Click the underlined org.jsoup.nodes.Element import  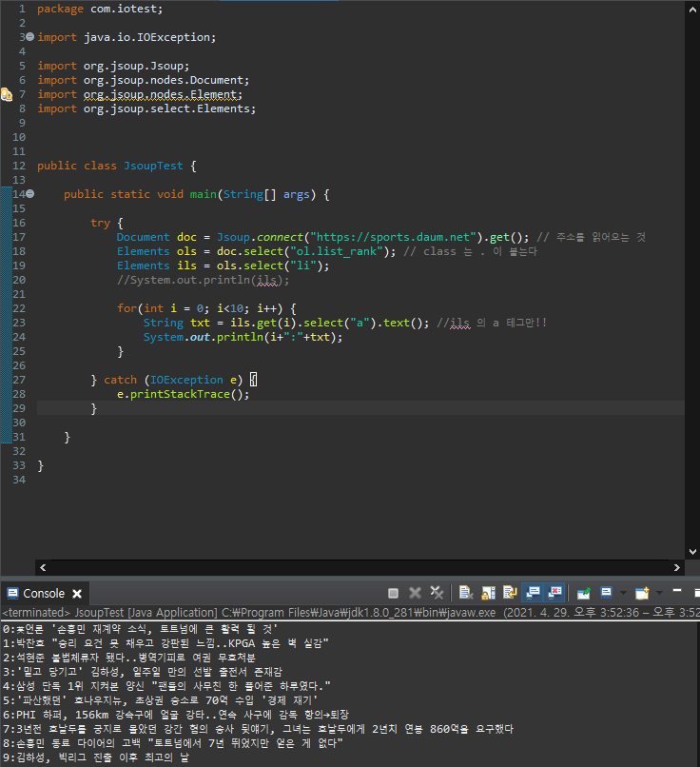pyautogui.click(x=163, y=94)
